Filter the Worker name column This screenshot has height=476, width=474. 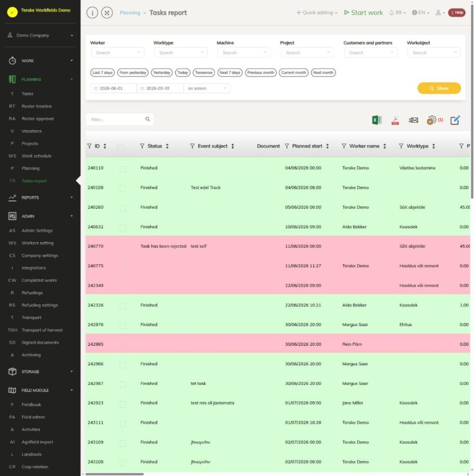(x=344, y=146)
